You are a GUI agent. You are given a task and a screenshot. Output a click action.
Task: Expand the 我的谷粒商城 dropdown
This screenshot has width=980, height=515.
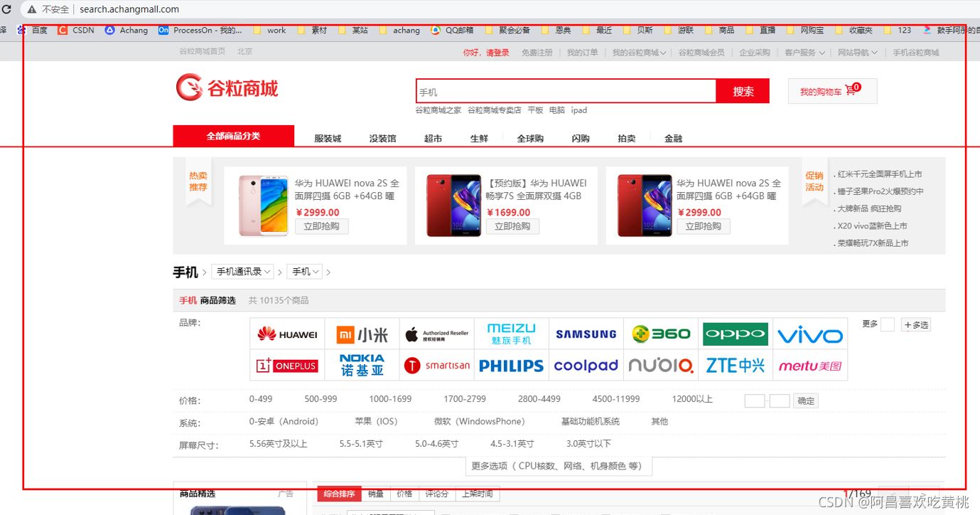pos(639,53)
